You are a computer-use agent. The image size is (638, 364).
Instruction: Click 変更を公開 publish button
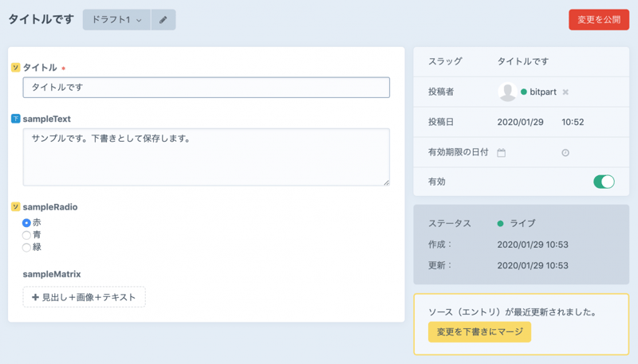[x=598, y=20]
